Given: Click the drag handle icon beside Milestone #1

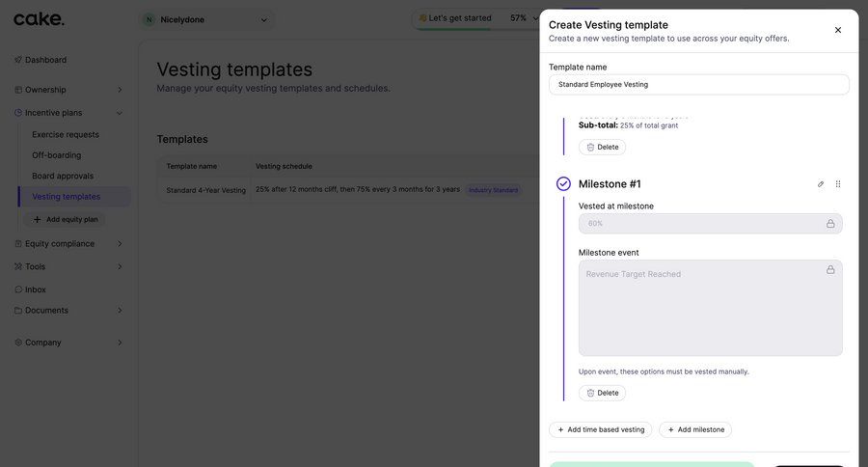Looking at the screenshot, I should [x=838, y=184].
